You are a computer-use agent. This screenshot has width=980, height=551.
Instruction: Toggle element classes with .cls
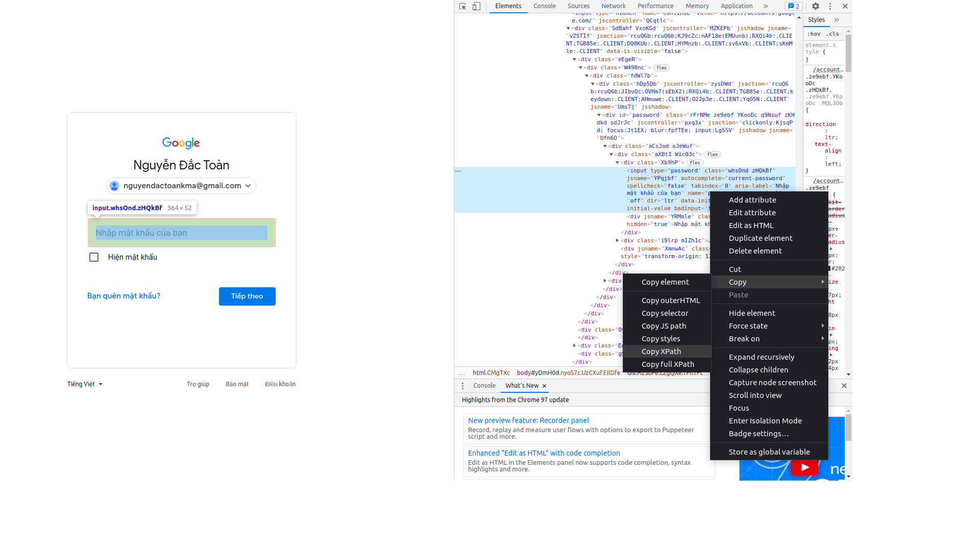(833, 34)
